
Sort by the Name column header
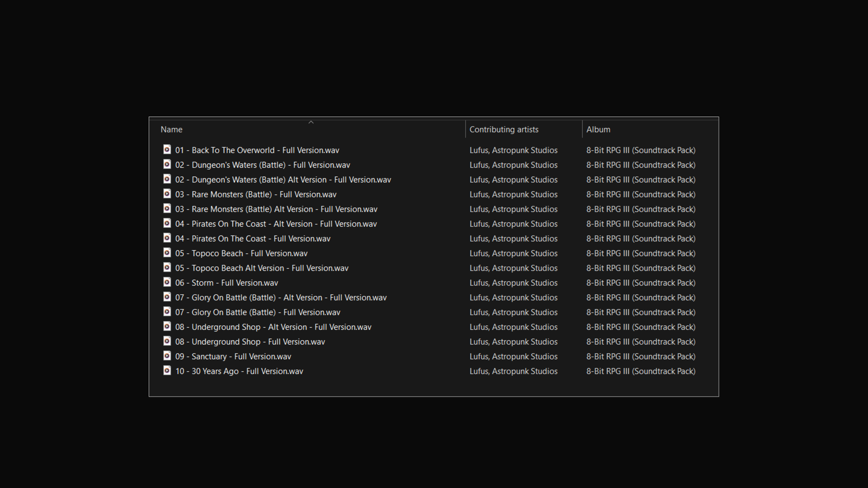[172, 130]
